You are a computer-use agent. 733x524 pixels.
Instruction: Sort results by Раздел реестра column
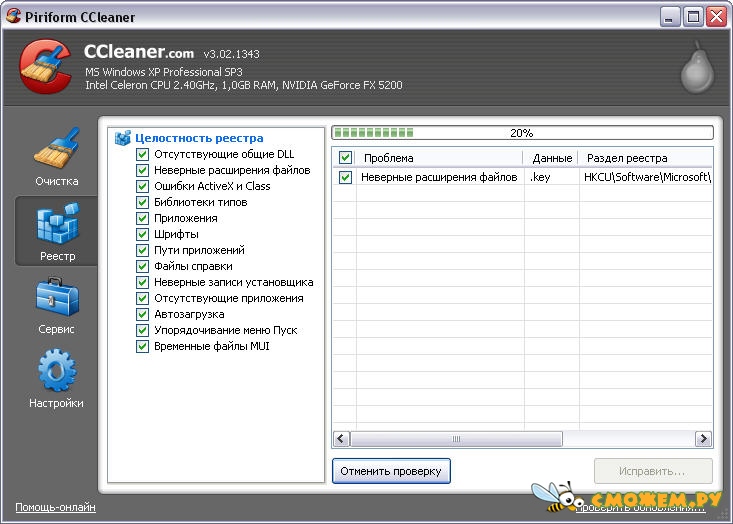point(646,158)
